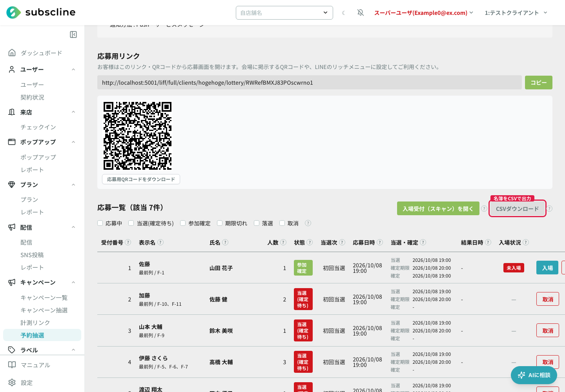Click help icon next to 人数 column

(x=283, y=242)
